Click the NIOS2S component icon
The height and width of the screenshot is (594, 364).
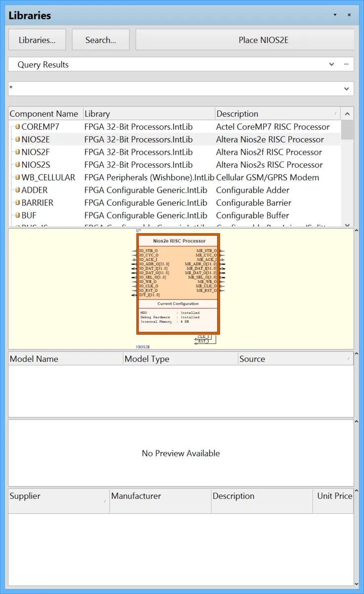17,165
